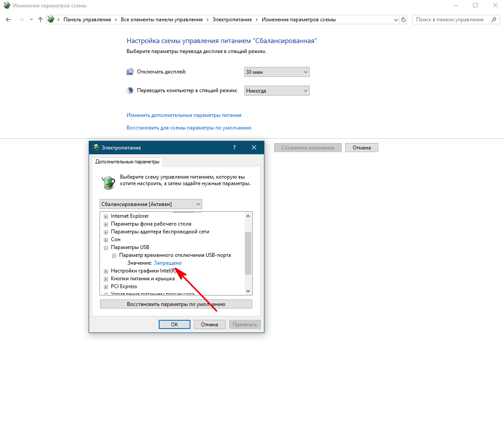Open the 'Переводить компьютер в спящий режим' dropdown

click(277, 91)
